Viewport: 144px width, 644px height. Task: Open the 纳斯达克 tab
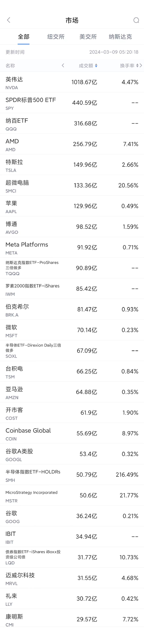coord(120,37)
